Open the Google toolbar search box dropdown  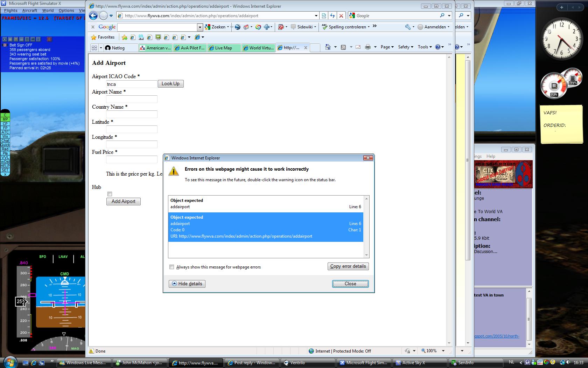tap(200, 27)
